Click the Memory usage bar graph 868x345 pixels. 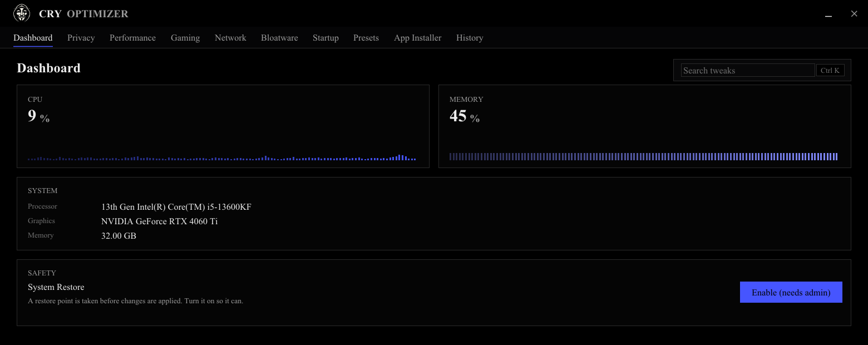[x=644, y=156]
